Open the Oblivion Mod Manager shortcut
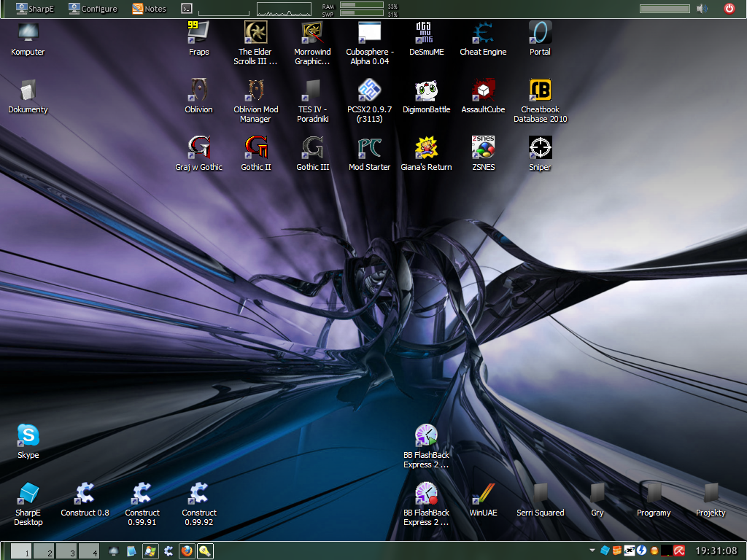747x560 pixels. click(256, 90)
